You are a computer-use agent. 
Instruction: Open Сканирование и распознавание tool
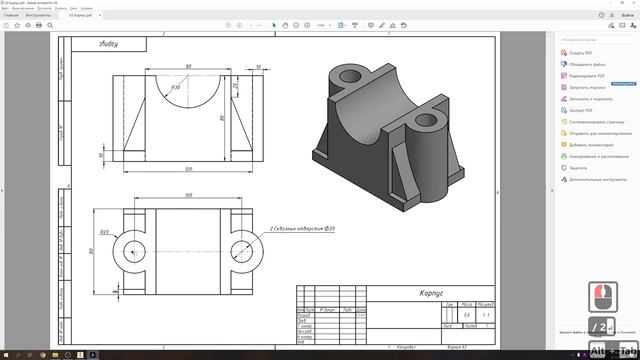coord(595,156)
